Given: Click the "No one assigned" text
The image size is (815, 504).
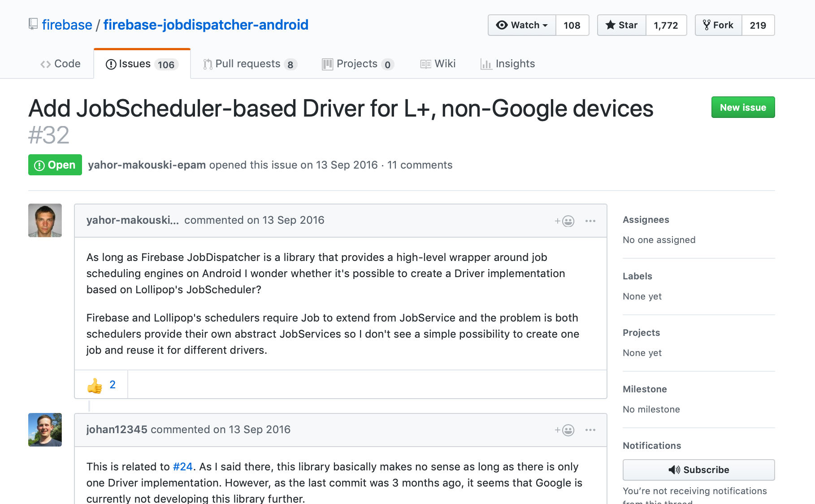Looking at the screenshot, I should click(x=659, y=240).
